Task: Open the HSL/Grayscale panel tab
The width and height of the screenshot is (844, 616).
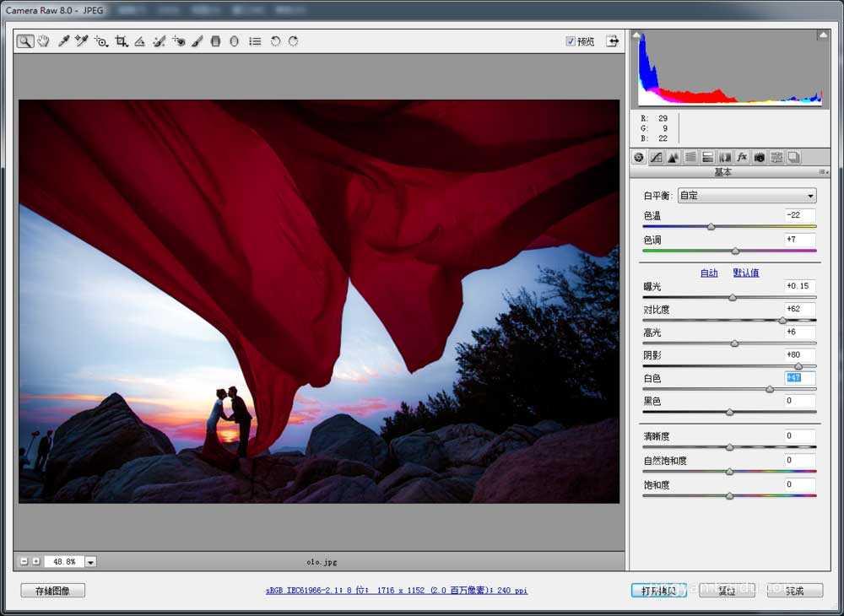Action: click(x=690, y=156)
